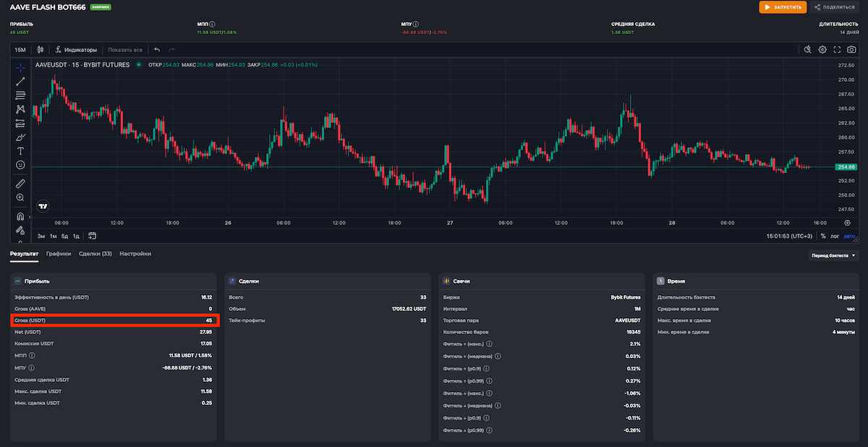Click info icon beside Фитиль + (медиана)

(x=498, y=356)
